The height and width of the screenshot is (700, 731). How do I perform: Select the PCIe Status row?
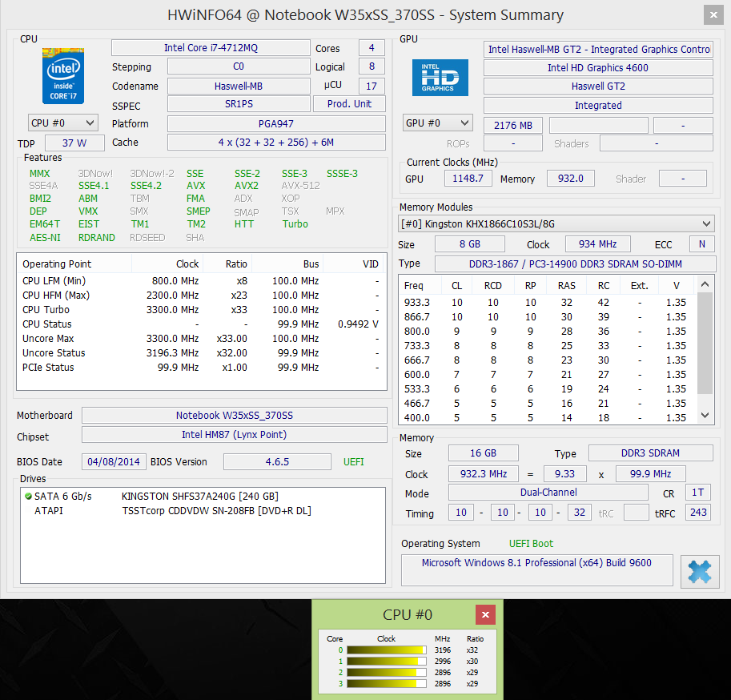pos(202,368)
